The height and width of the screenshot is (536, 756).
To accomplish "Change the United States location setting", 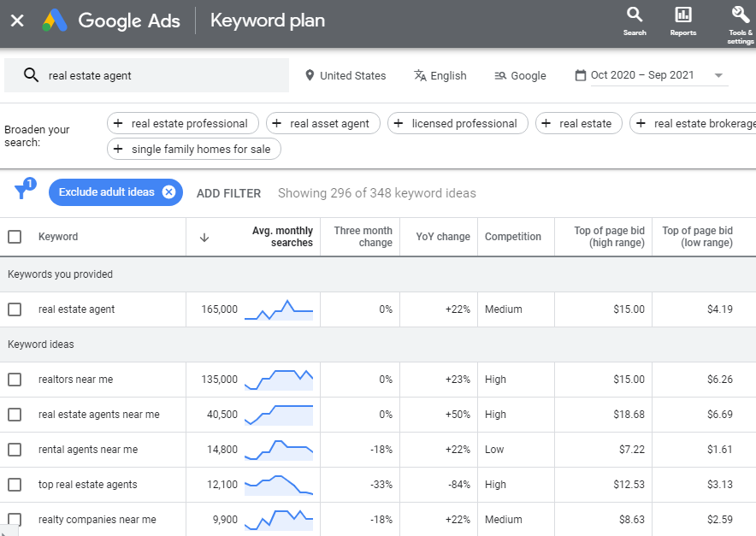I will (346, 75).
